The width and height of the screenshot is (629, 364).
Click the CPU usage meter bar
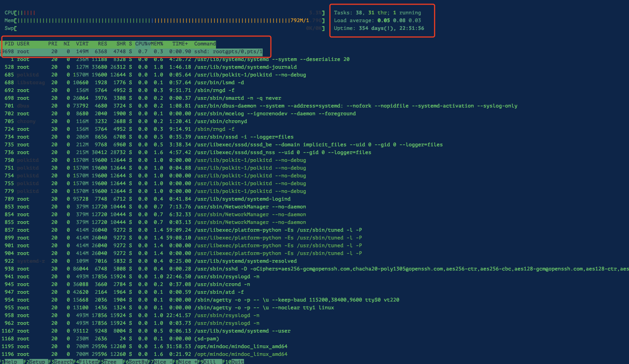click(164, 13)
